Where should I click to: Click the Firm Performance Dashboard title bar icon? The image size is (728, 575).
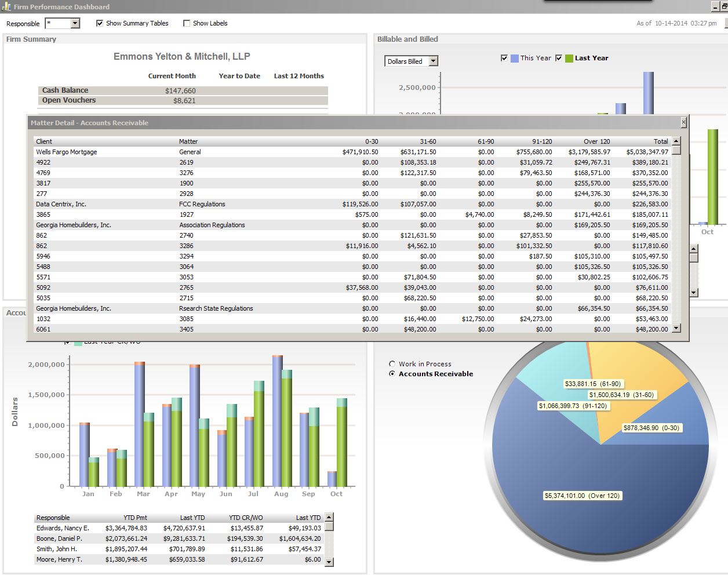point(6,6)
